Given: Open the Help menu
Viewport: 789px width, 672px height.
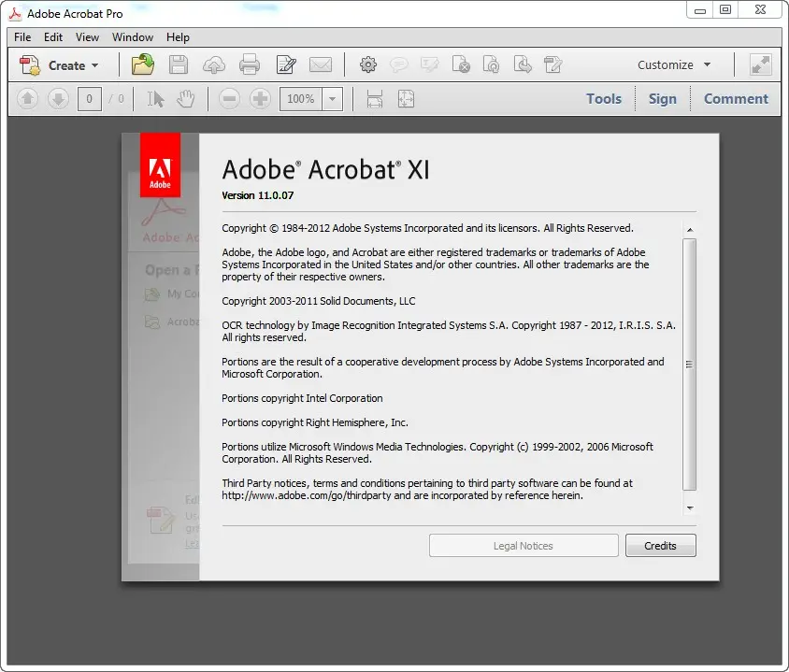Looking at the screenshot, I should point(178,37).
